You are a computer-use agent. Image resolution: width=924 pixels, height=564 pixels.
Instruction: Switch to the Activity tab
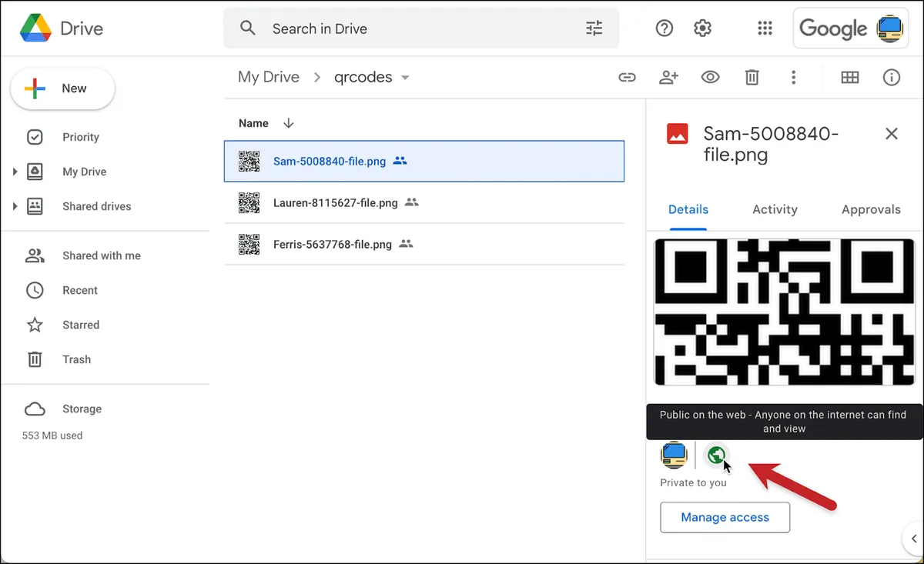point(775,209)
